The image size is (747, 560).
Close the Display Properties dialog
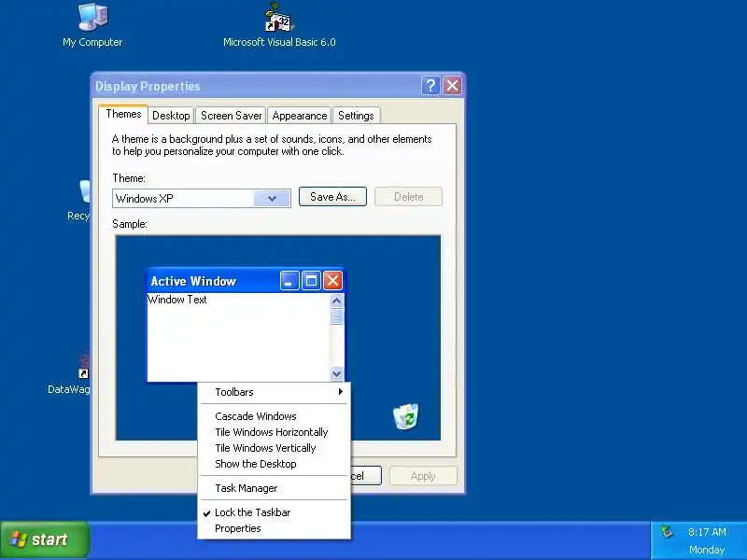click(x=452, y=86)
